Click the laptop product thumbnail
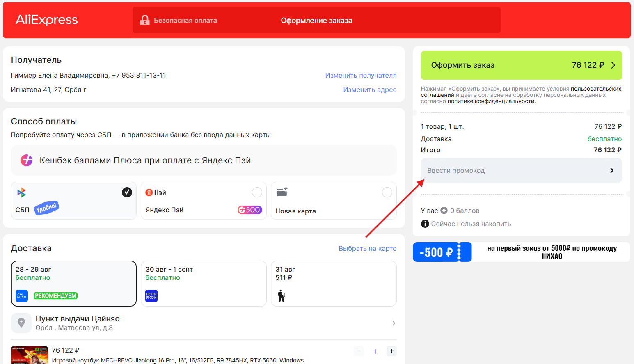The height and width of the screenshot is (364, 634). point(30,355)
